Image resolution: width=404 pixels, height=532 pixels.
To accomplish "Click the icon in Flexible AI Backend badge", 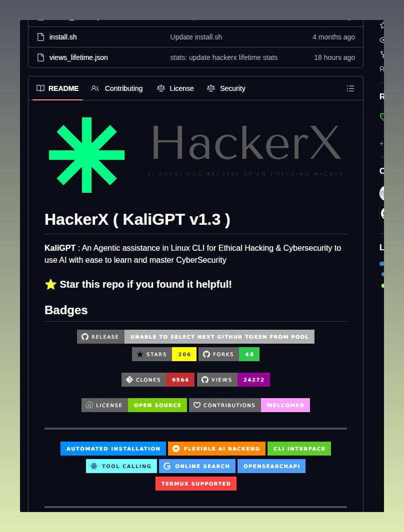I will (x=176, y=449).
